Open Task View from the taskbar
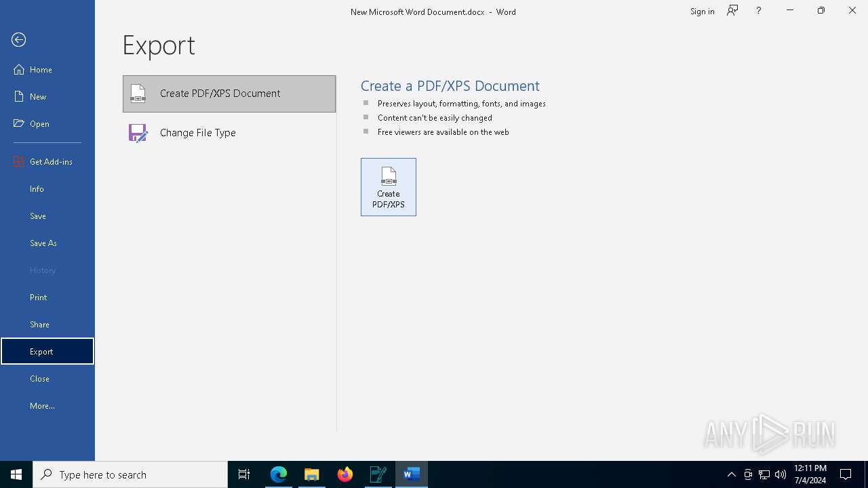The width and height of the screenshot is (868, 488). 244,474
